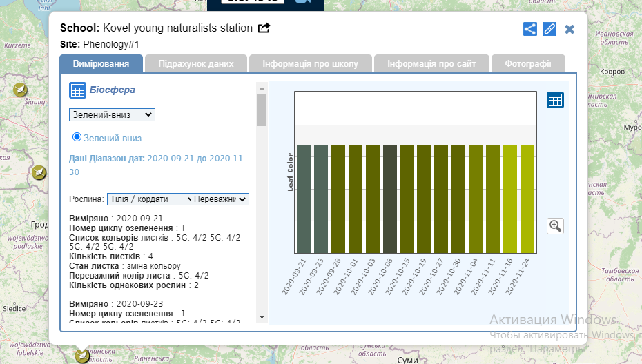
Task: Open the Інформація про школу tab
Action: click(x=311, y=64)
